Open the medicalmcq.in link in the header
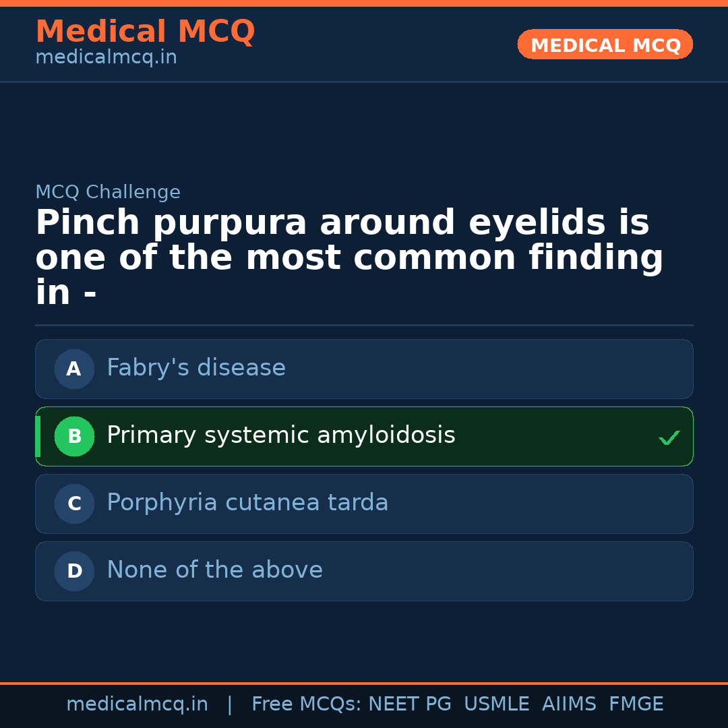The image size is (728, 728). point(106,57)
